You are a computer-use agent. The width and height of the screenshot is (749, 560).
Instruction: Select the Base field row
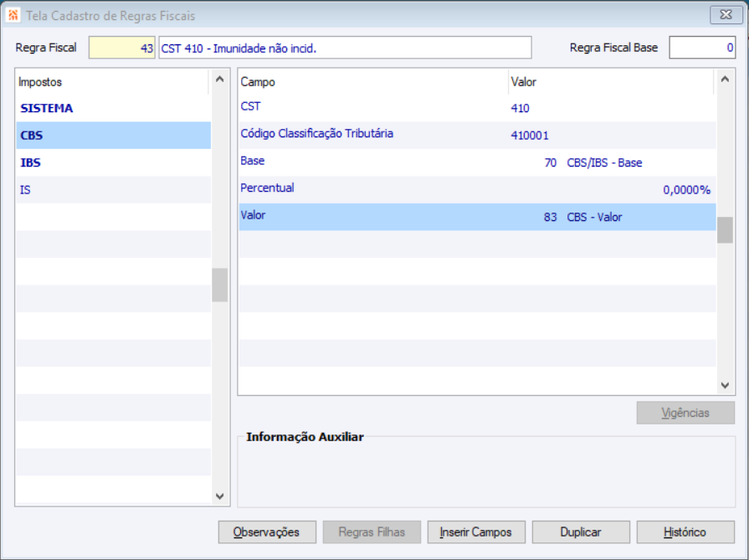coord(477,163)
